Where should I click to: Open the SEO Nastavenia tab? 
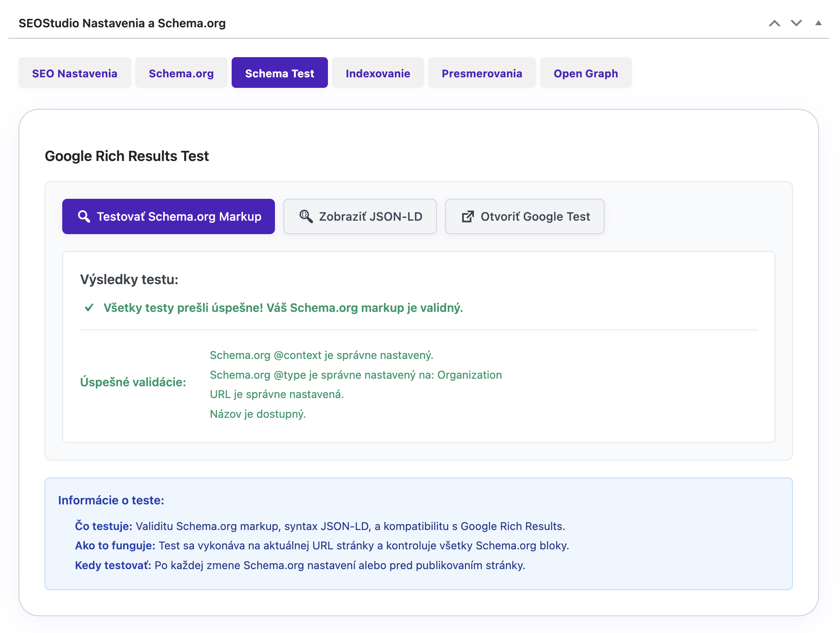pos(74,73)
